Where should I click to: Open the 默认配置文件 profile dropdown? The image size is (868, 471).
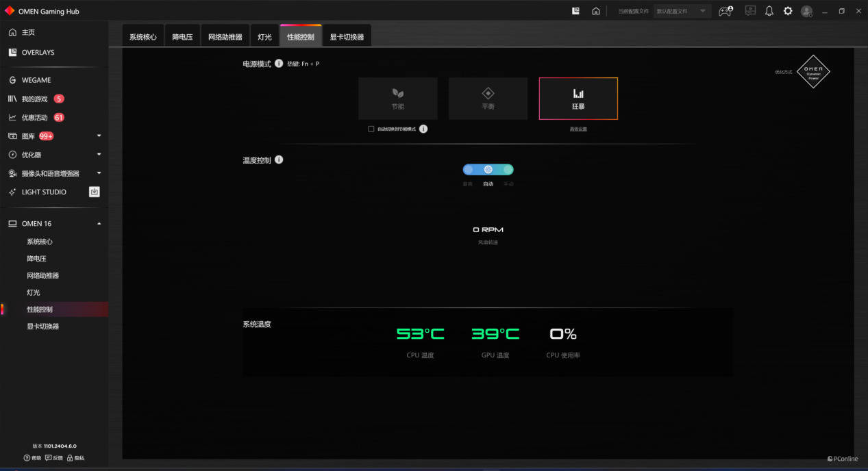pos(682,11)
